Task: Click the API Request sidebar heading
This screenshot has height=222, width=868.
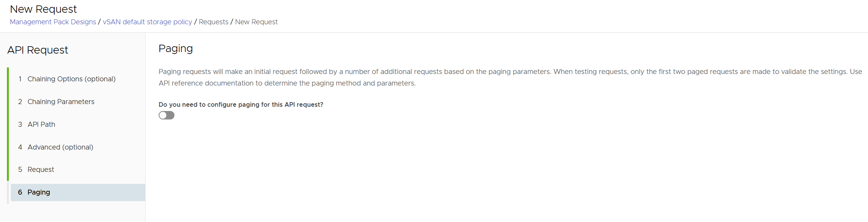Action: point(38,50)
